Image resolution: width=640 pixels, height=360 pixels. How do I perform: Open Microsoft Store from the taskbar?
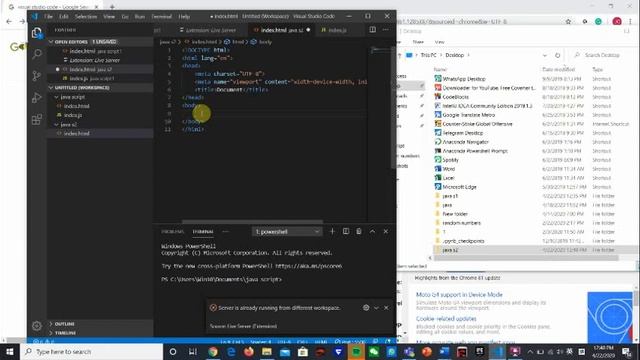[x=302, y=351]
